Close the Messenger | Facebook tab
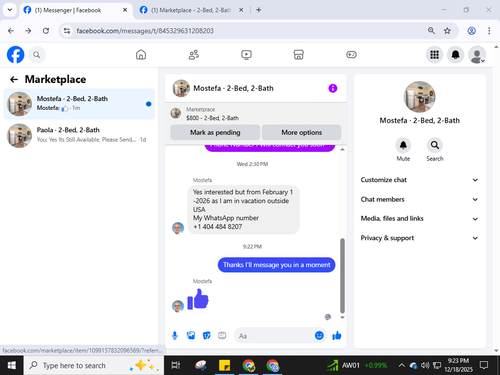Screen dimensions: 500x375 coord(125,10)
